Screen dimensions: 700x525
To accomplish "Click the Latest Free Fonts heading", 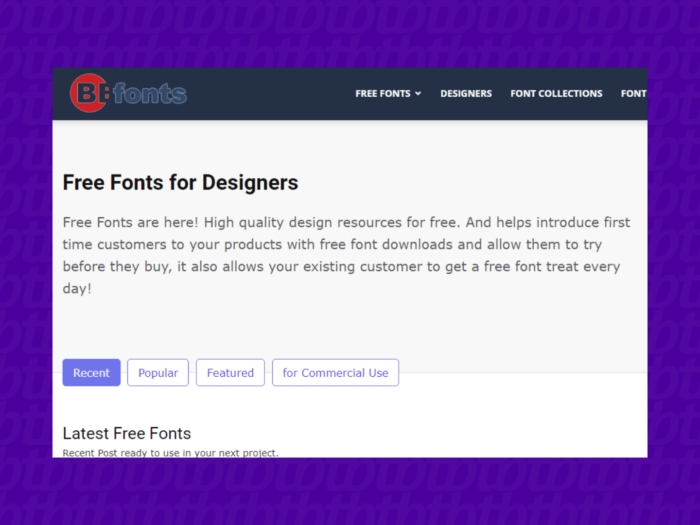I will [126, 433].
